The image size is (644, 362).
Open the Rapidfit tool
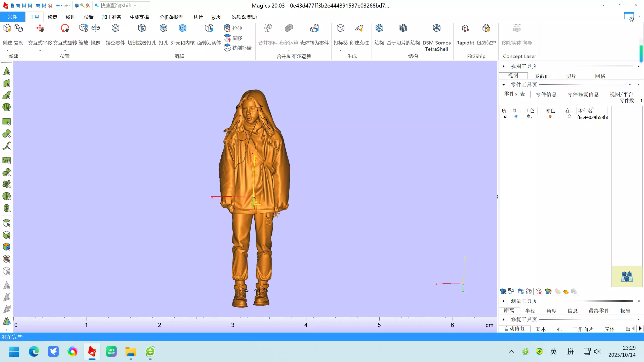(x=465, y=28)
